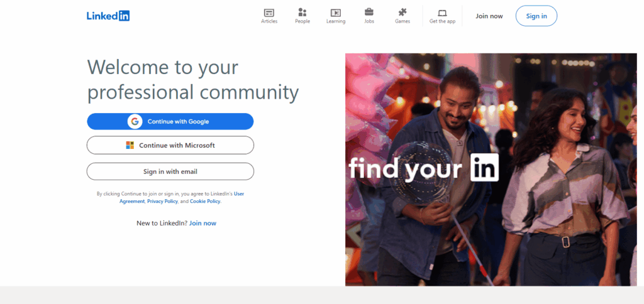This screenshot has height=304, width=644.
Task: Click the LinkedIn logo in header
Action: click(108, 16)
